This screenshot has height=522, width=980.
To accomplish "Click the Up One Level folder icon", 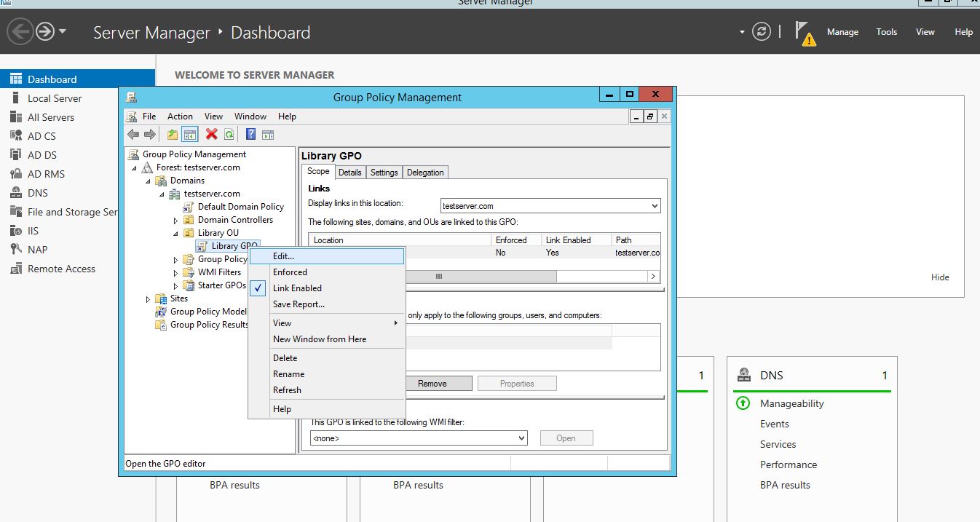I will [173, 134].
